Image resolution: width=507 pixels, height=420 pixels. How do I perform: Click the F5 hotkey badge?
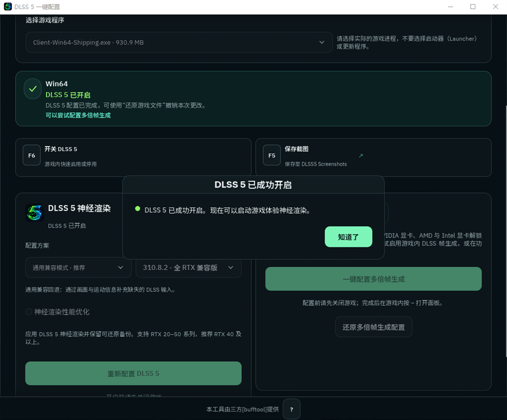[x=271, y=155]
